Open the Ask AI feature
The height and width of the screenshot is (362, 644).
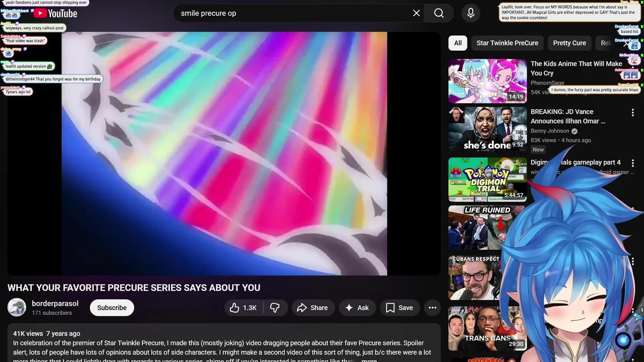[357, 308]
